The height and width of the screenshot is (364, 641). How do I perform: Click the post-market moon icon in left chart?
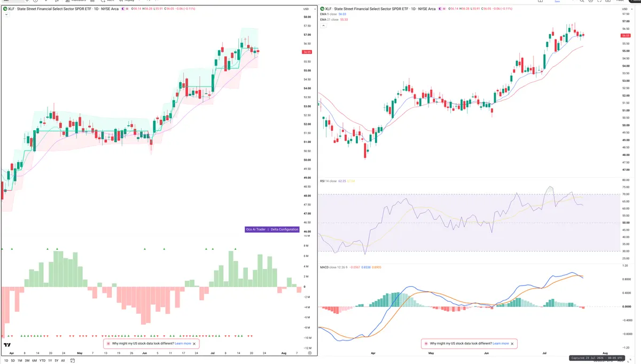(123, 9)
